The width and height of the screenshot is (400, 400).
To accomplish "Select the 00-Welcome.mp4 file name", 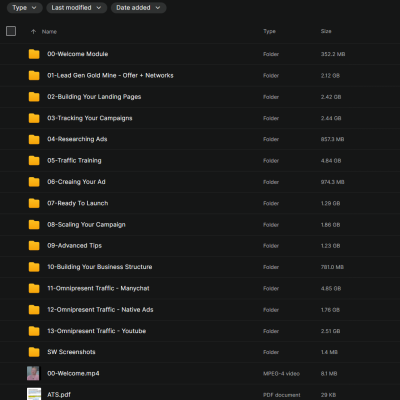I will [x=73, y=373].
